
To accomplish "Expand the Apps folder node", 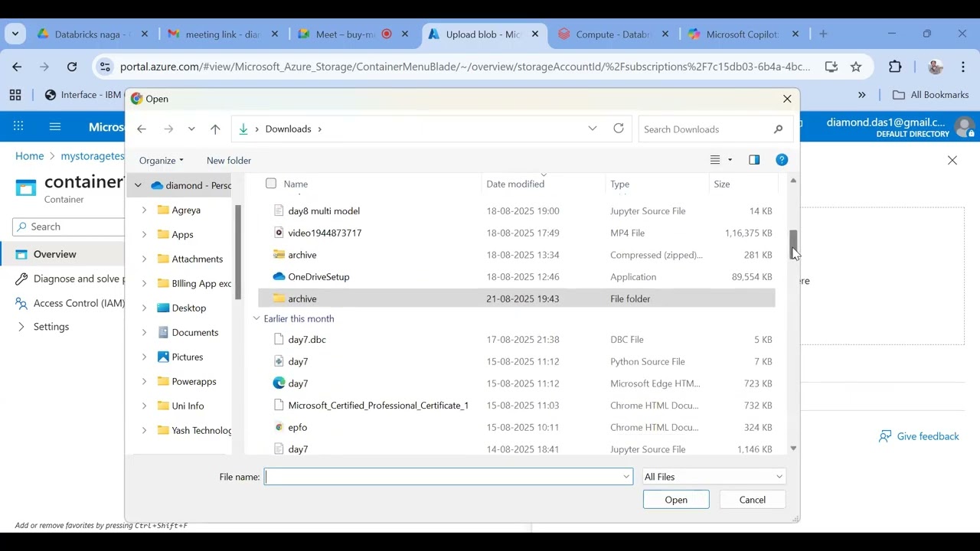I will pyautogui.click(x=144, y=234).
